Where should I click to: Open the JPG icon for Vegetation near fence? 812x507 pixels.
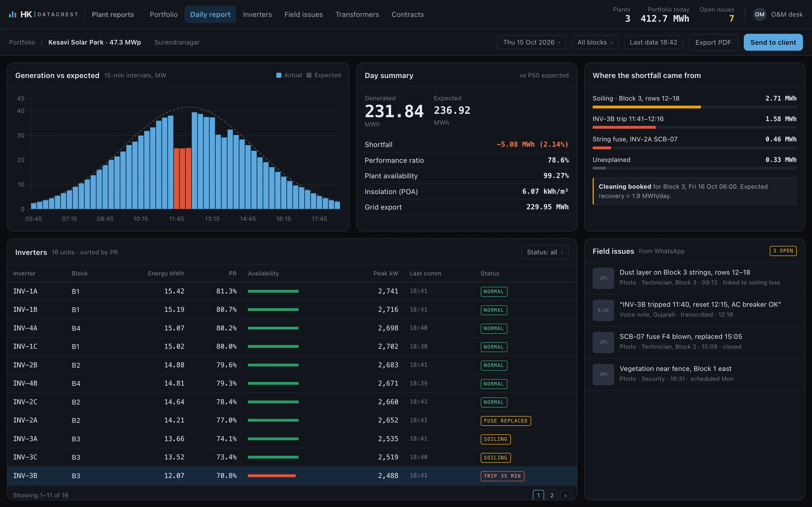[x=603, y=375]
